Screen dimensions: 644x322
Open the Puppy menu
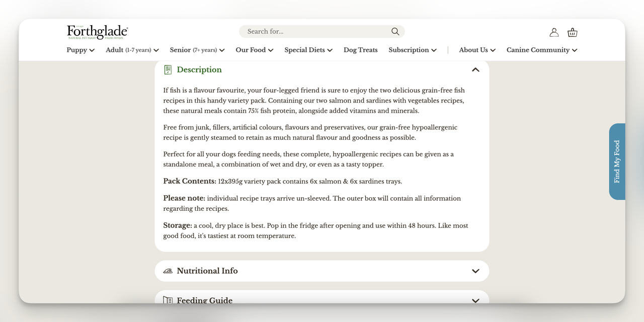(x=80, y=50)
